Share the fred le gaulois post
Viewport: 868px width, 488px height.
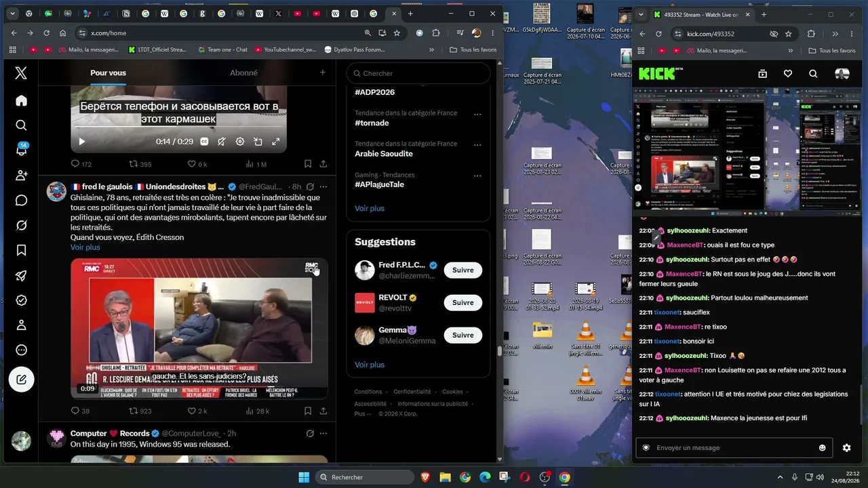[x=323, y=411]
